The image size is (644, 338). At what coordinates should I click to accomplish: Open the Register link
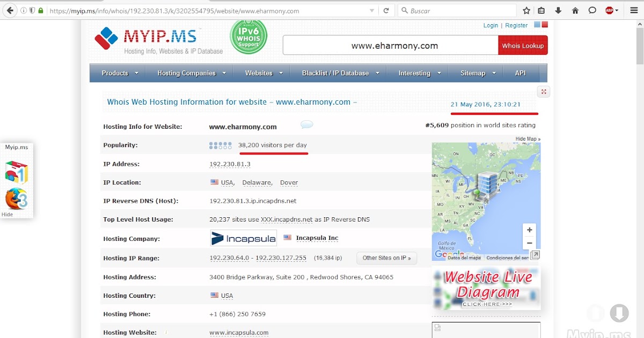516,25
